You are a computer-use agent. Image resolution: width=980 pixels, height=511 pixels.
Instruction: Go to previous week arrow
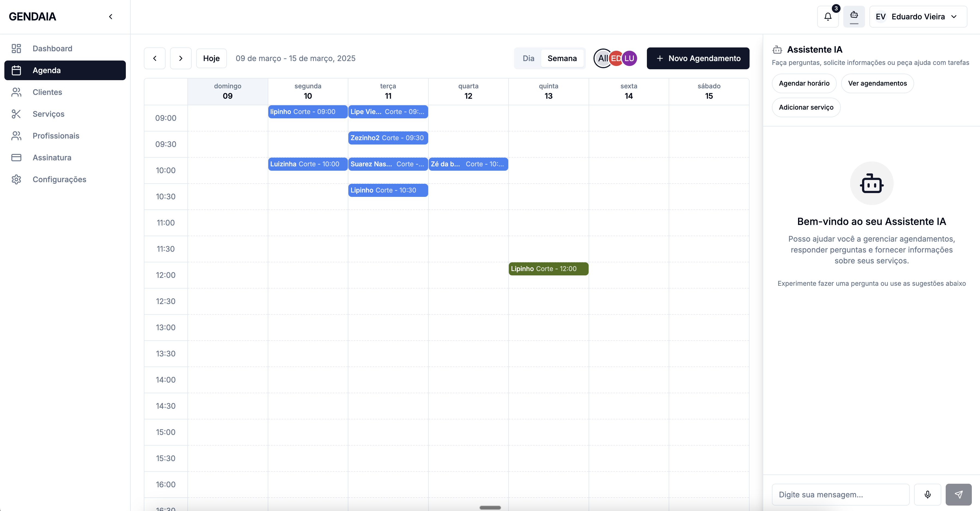click(154, 58)
